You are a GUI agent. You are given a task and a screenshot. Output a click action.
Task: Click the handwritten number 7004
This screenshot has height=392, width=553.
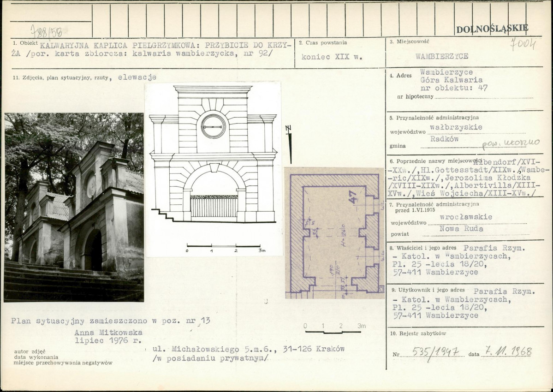click(524, 44)
